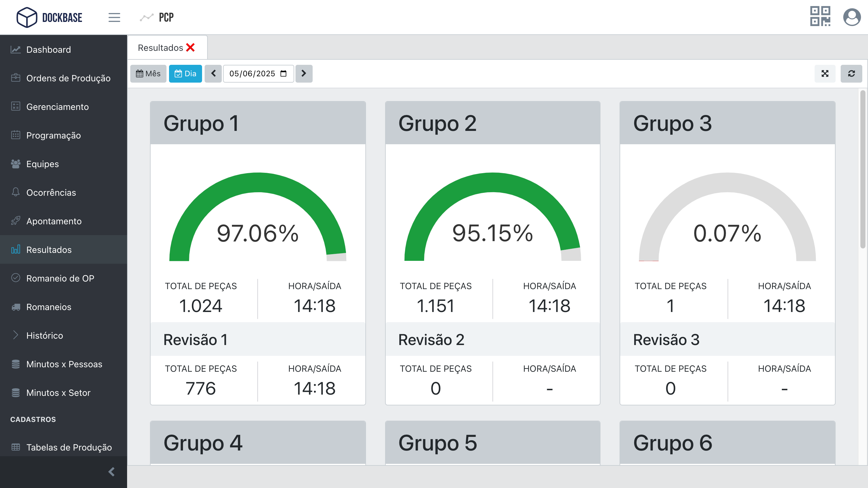This screenshot has height=488, width=868.
Task: Refresh the Resultados data
Action: pyautogui.click(x=851, y=73)
